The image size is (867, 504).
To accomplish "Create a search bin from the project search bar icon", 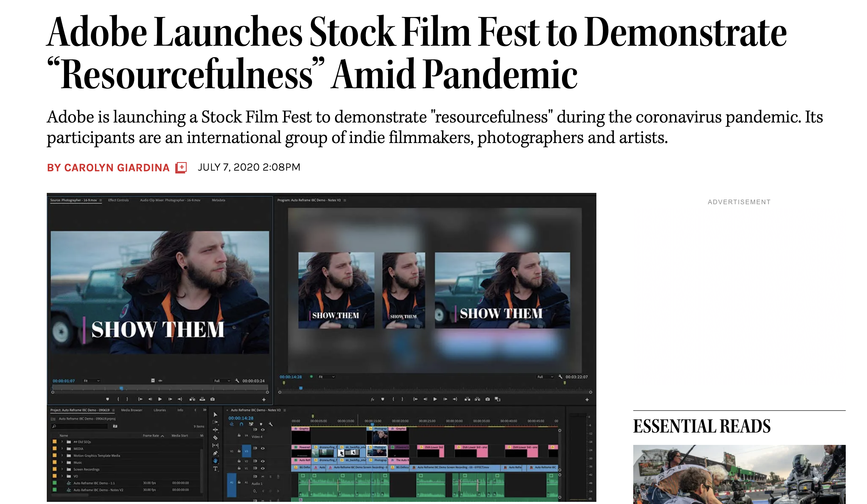I will click(115, 426).
